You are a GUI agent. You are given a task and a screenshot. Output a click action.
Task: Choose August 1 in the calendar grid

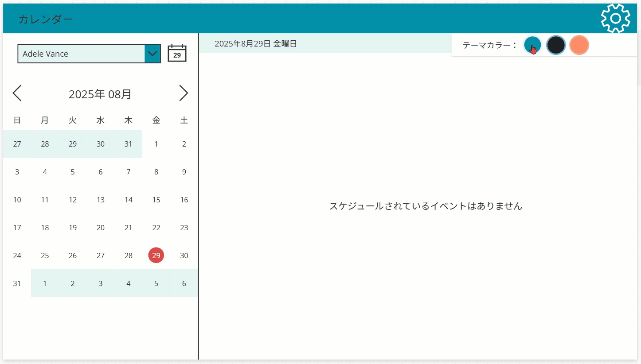pos(156,144)
